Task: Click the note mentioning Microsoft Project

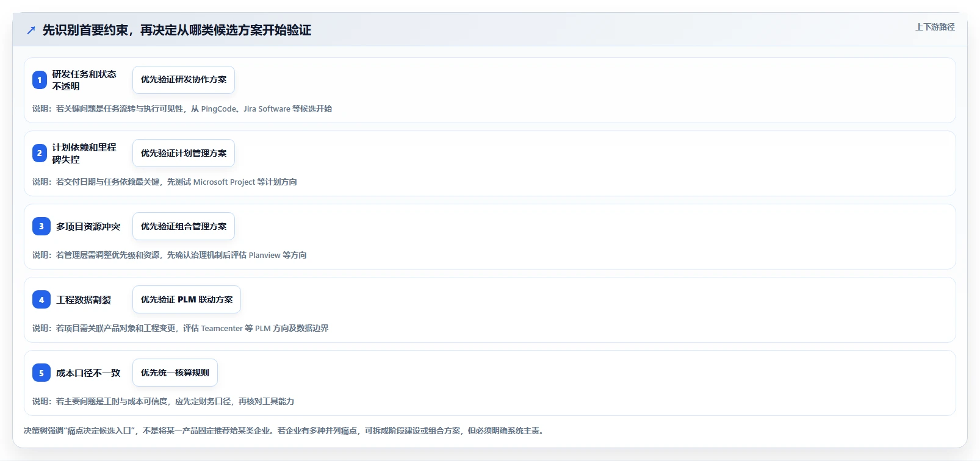Action: (165, 182)
